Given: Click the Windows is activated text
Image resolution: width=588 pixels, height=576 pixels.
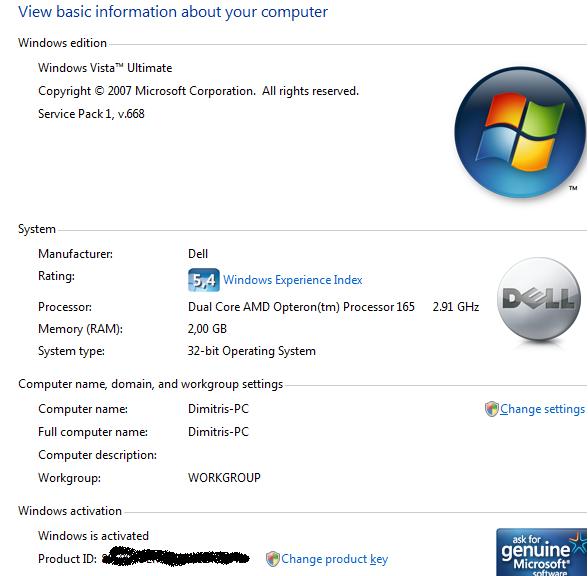Looking at the screenshot, I should 93,536.
